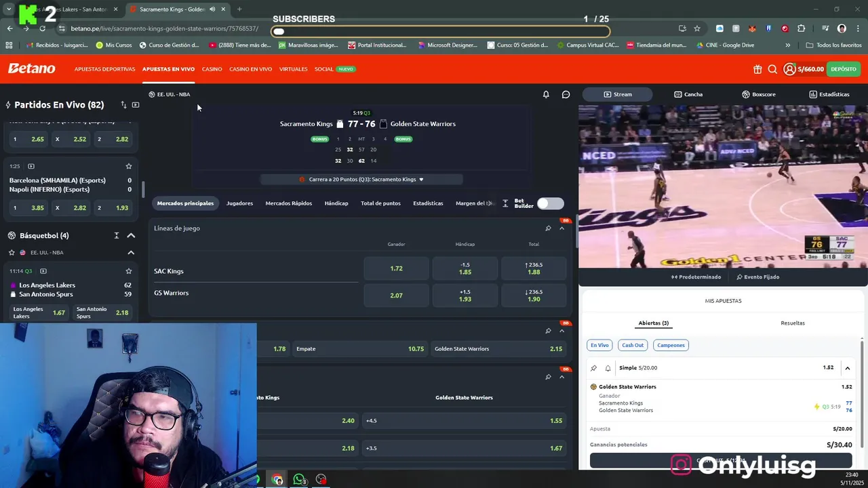The width and height of the screenshot is (868, 488).
Task: Click the DEPÓSITO button
Action: (x=844, y=69)
